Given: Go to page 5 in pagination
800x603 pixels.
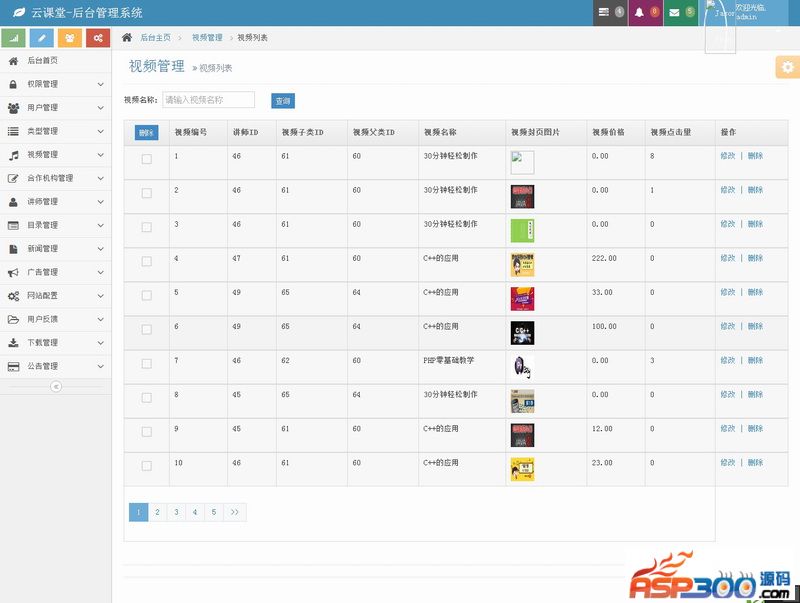Looking at the screenshot, I should tap(214, 512).
